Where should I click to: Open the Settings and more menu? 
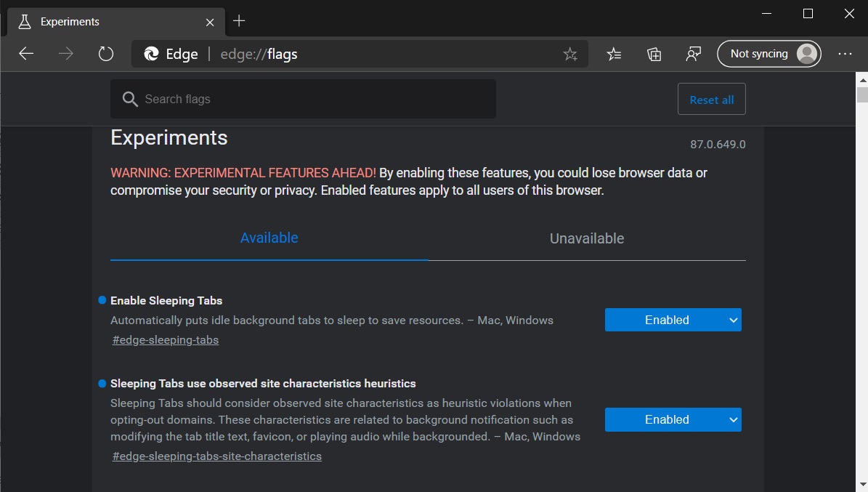point(845,54)
